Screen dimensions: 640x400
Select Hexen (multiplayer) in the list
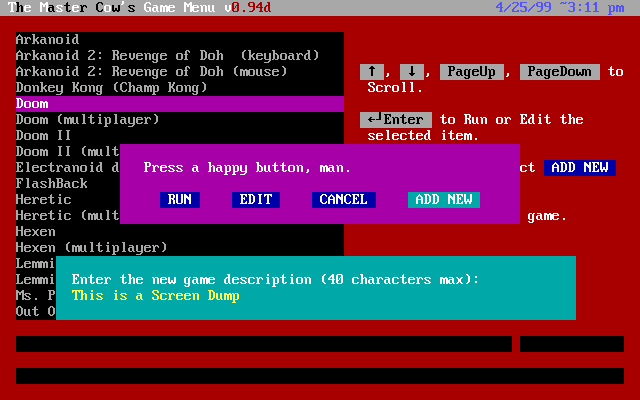(x=91, y=248)
